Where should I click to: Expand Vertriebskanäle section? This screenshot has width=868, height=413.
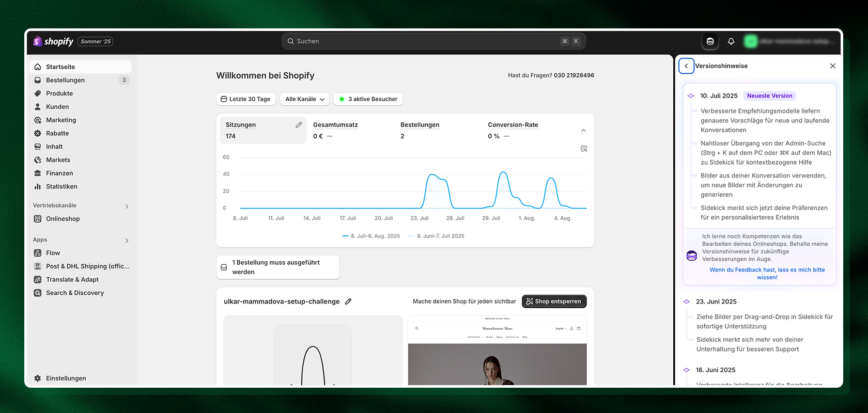click(x=127, y=206)
